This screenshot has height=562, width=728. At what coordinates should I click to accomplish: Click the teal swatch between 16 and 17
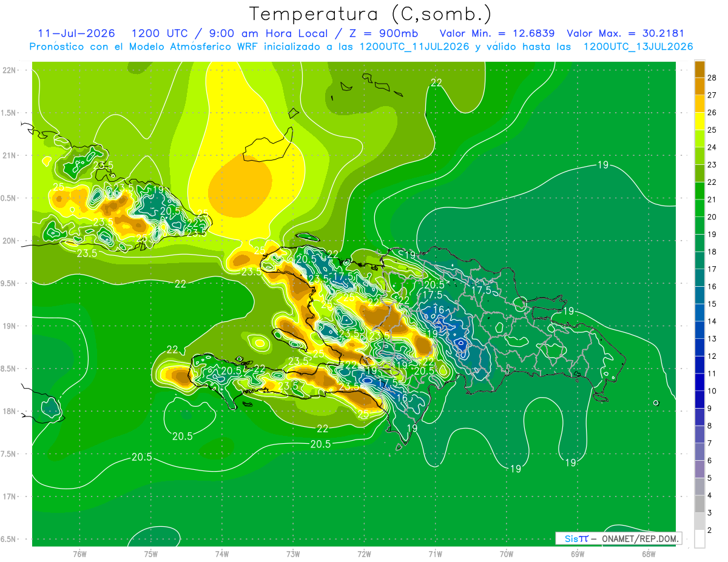699,278
